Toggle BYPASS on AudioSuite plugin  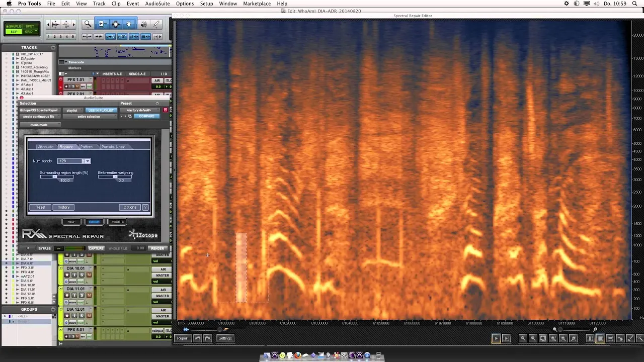point(45,248)
